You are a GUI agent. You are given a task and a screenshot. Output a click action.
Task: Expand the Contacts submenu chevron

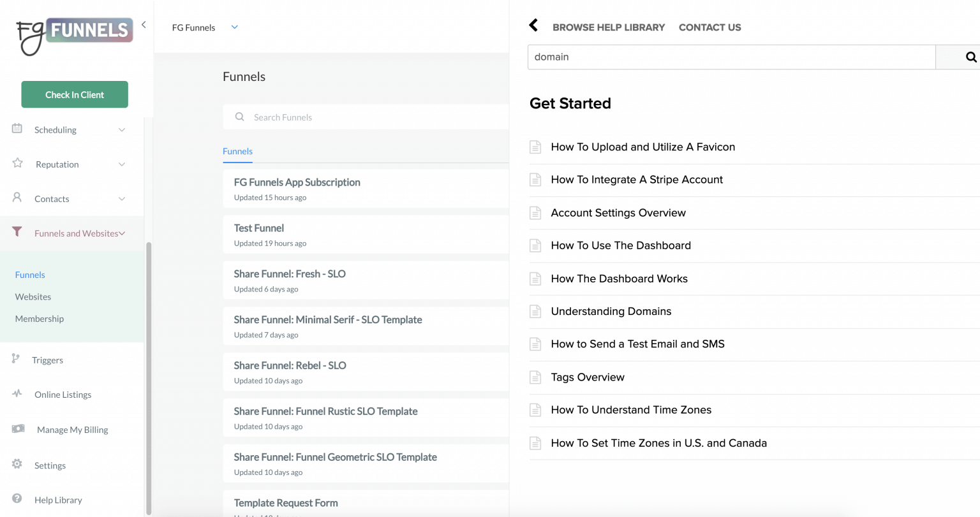pyautogui.click(x=122, y=198)
